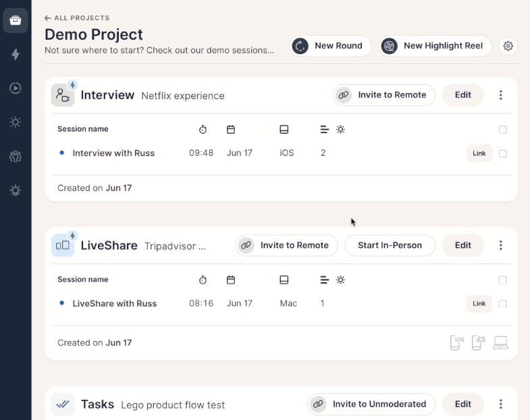
Task: Open the Interview with Russ session
Action: 113,153
